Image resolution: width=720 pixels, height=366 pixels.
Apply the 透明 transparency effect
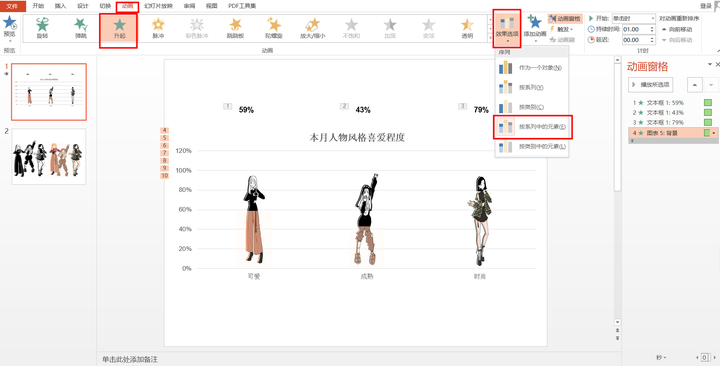(x=467, y=28)
